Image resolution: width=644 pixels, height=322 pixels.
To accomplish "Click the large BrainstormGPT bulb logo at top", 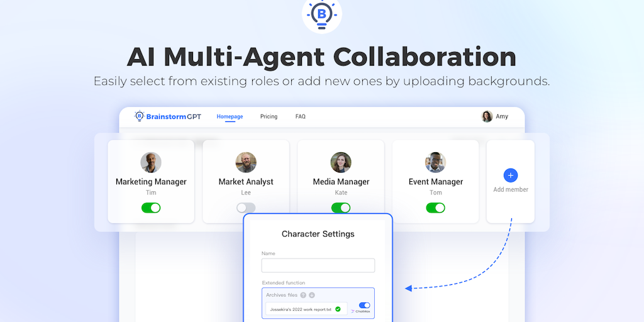I will pyautogui.click(x=321, y=14).
